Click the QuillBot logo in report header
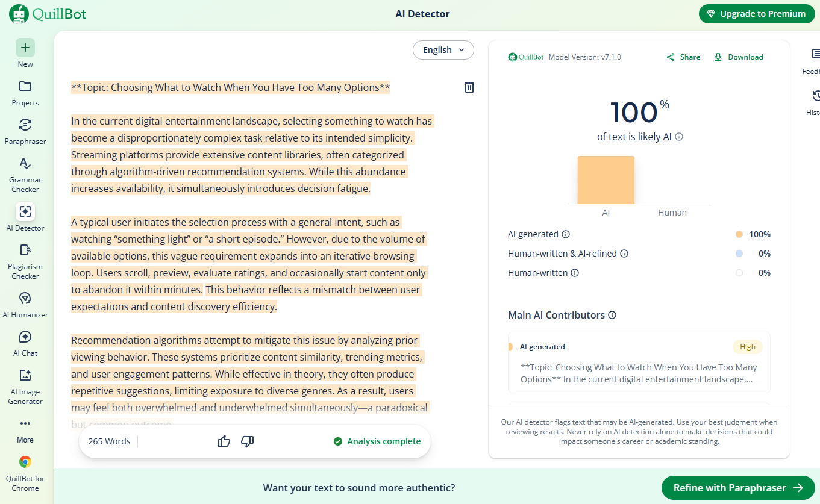Viewport: 820px width, 504px height. point(526,57)
